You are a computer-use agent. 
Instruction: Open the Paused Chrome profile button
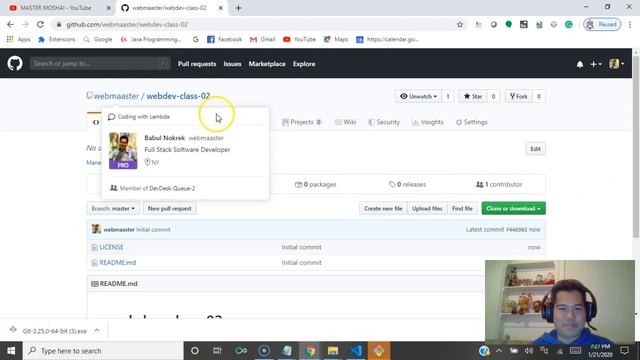602,24
